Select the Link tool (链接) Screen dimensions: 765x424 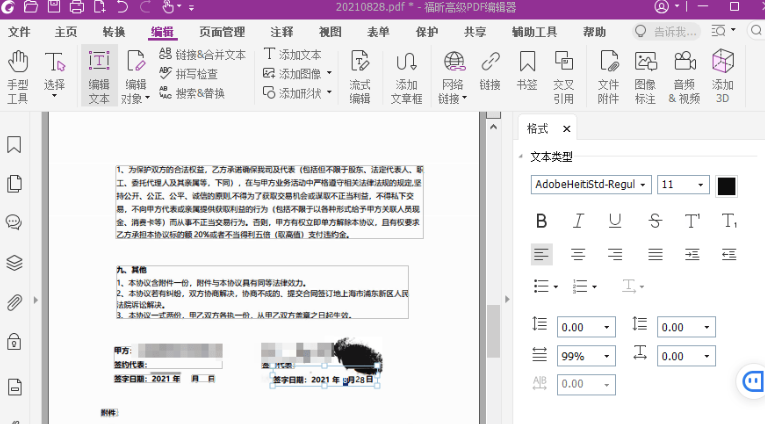coord(490,71)
